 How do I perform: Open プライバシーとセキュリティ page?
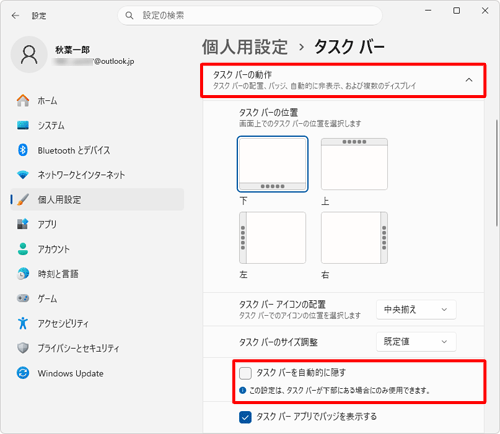point(97,348)
